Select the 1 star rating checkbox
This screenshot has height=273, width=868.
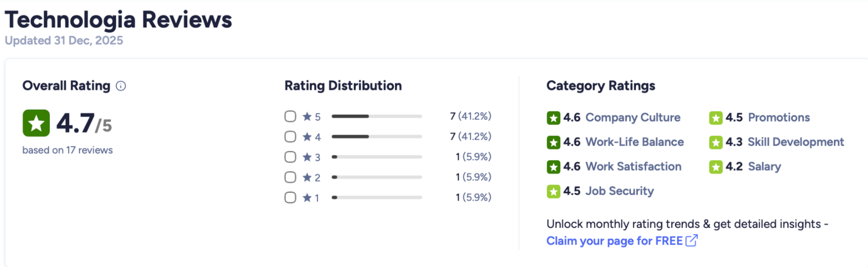[x=290, y=198]
